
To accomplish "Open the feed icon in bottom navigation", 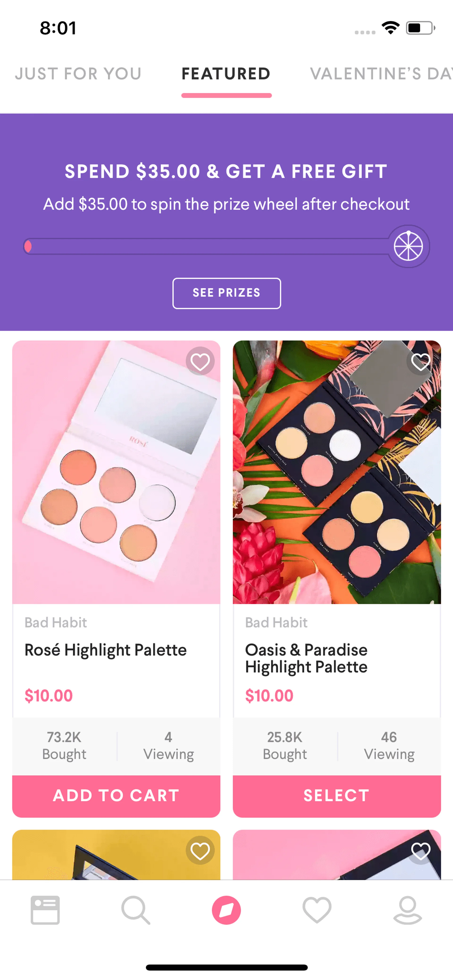I will point(45,910).
